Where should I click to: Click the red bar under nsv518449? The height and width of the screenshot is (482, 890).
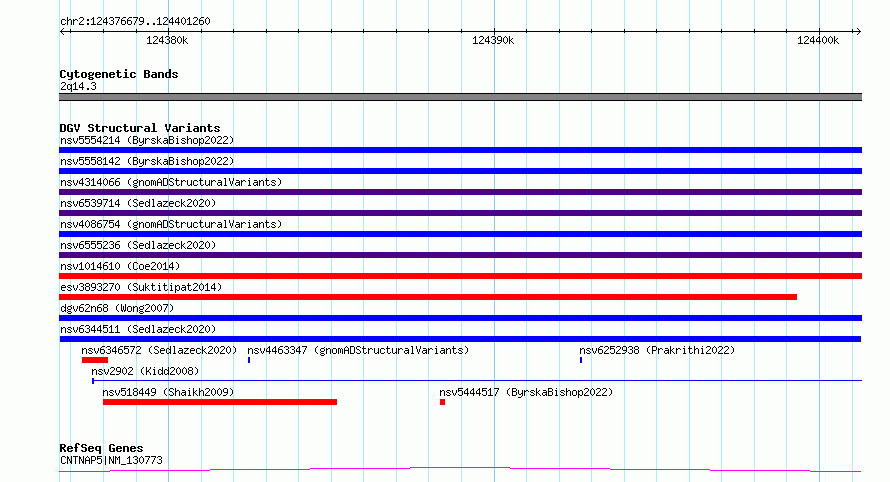pos(220,402)
